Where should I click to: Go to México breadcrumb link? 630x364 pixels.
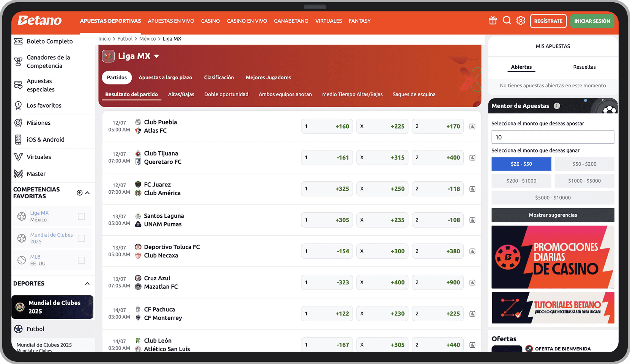(x=148, y=39)
